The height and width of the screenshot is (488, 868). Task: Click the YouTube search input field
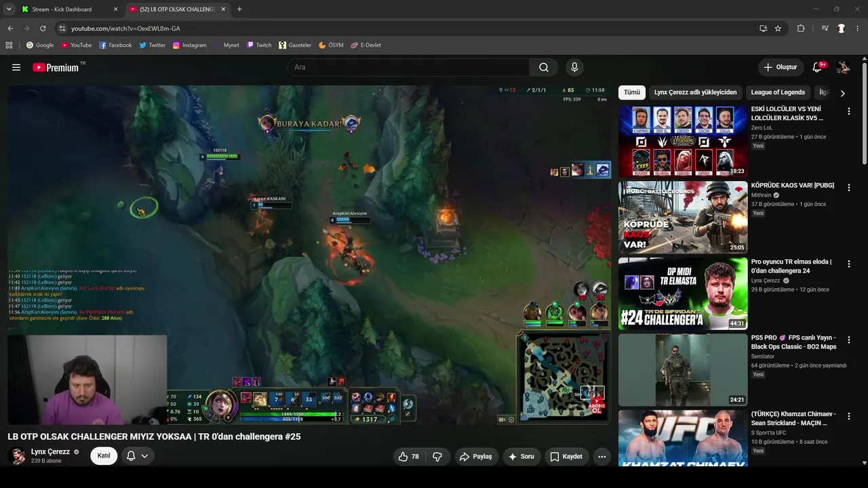pos(408,67)
